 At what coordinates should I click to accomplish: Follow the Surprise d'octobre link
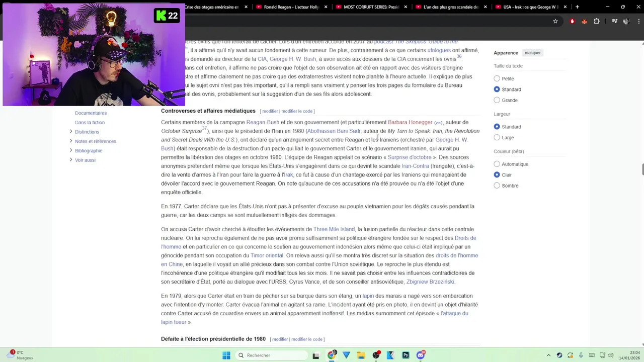point(410,157)
